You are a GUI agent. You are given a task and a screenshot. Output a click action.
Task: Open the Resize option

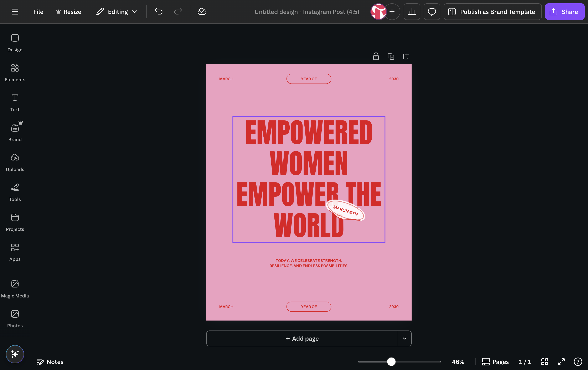click(69, 12)
